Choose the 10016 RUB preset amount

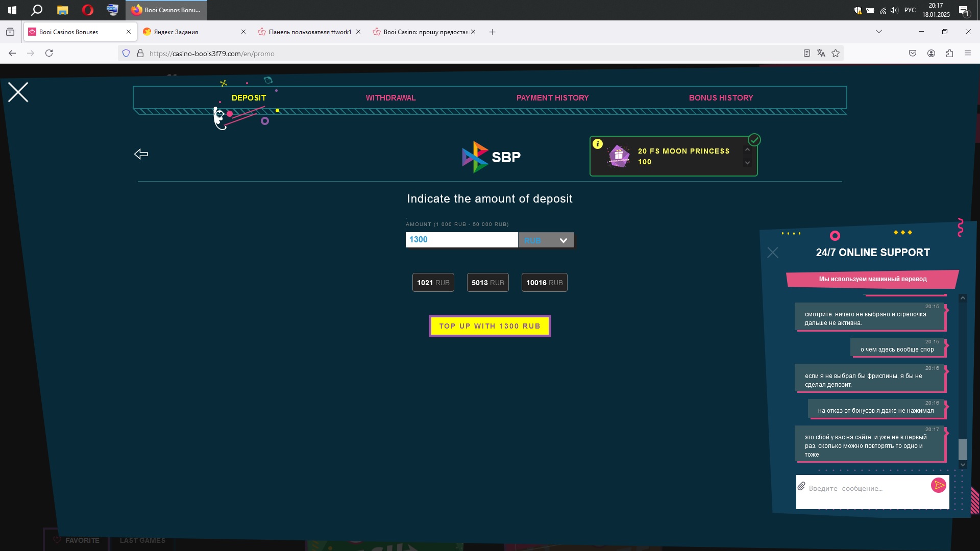click(545, 283)
